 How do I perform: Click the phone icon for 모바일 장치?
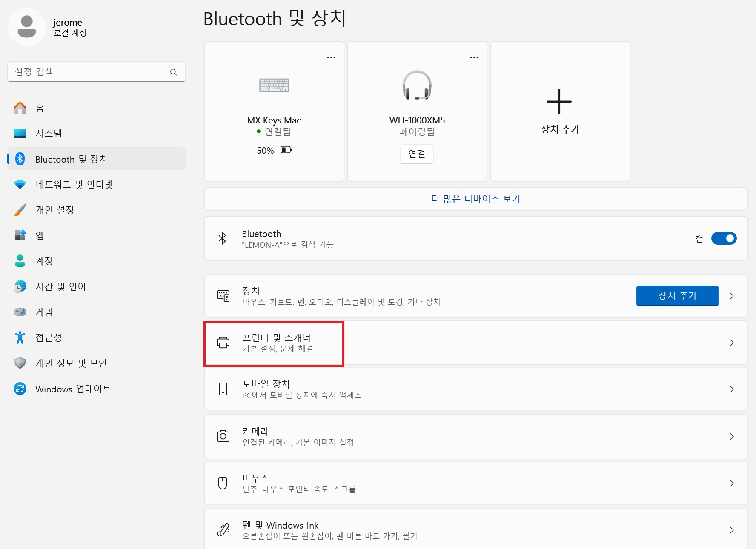click(223, 389)
